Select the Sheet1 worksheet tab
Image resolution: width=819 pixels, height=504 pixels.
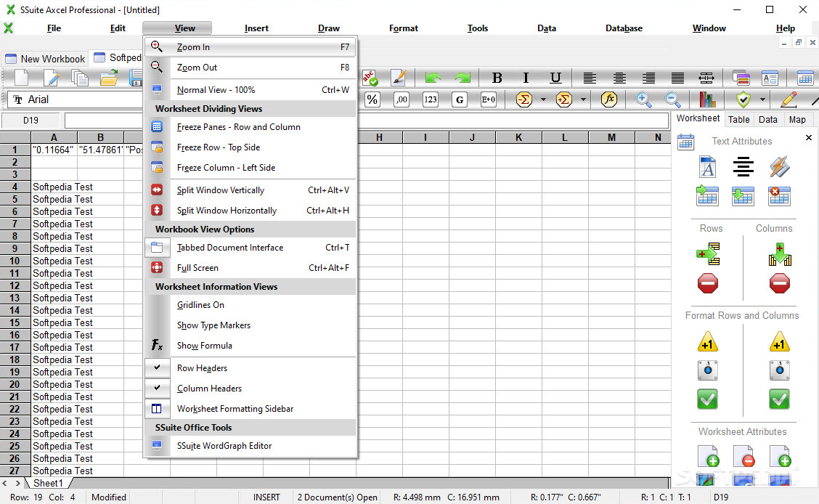coord(48,484)
